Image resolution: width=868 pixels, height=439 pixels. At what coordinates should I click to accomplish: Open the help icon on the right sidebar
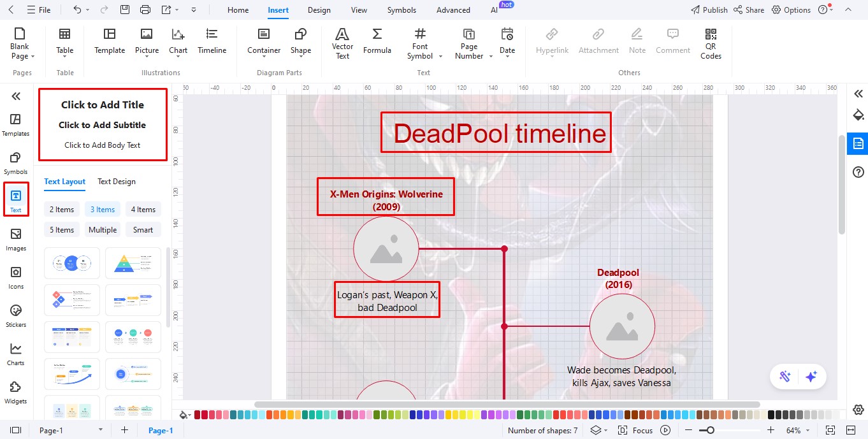[x=858, y=172]
